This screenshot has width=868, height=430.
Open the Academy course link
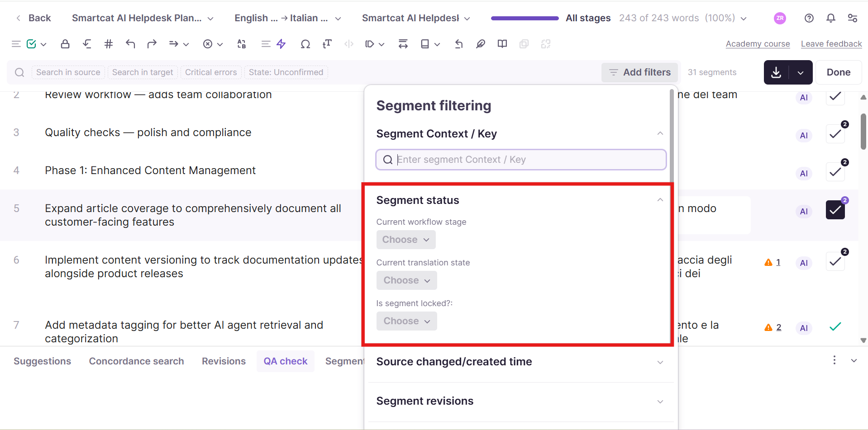(x=758, y=44)
